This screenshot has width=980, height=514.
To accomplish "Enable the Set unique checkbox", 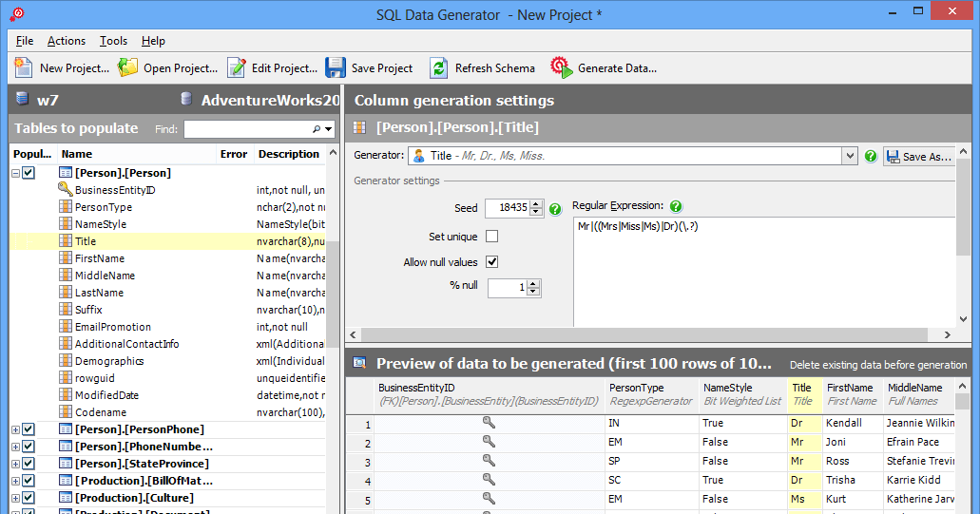I will (492, 236).
